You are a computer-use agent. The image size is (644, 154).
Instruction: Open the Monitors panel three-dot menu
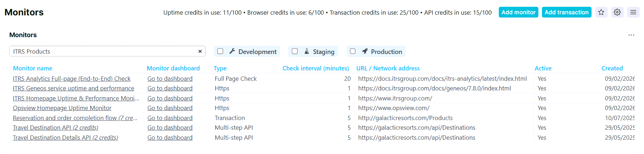(631, 35)
